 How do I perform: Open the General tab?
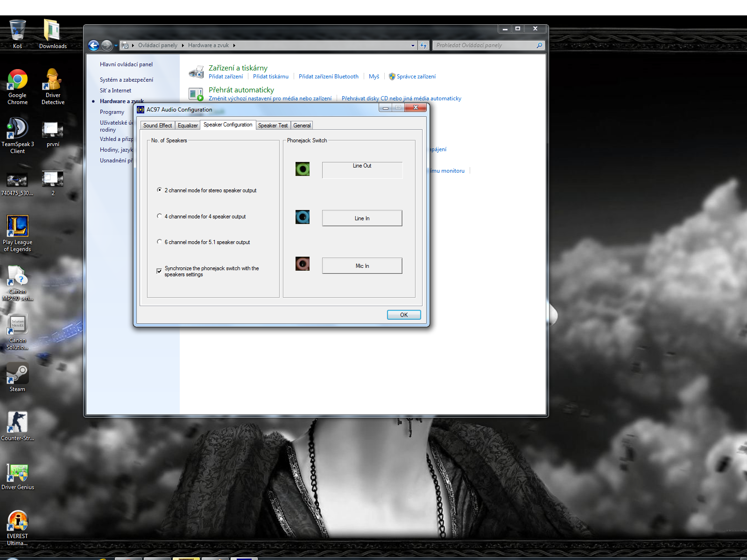coord(302,126)
